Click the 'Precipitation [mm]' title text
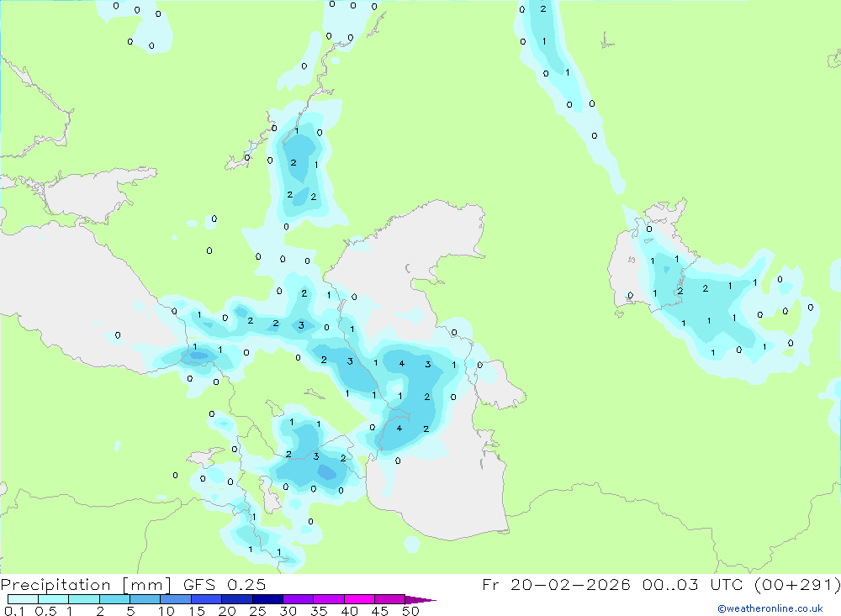This screenshot has height=616, width=841. 86,585
